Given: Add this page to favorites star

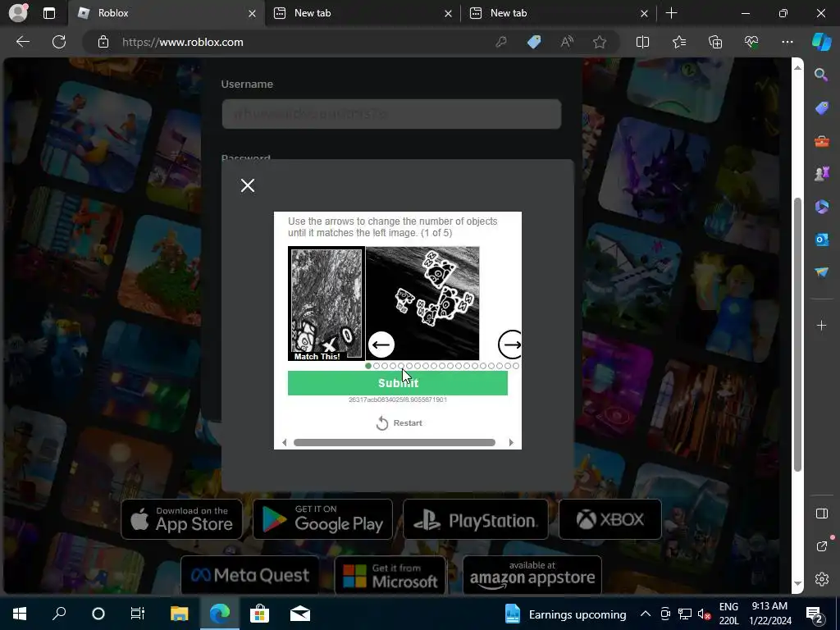Looking at the screenshot, I should [x=600, y=42].
